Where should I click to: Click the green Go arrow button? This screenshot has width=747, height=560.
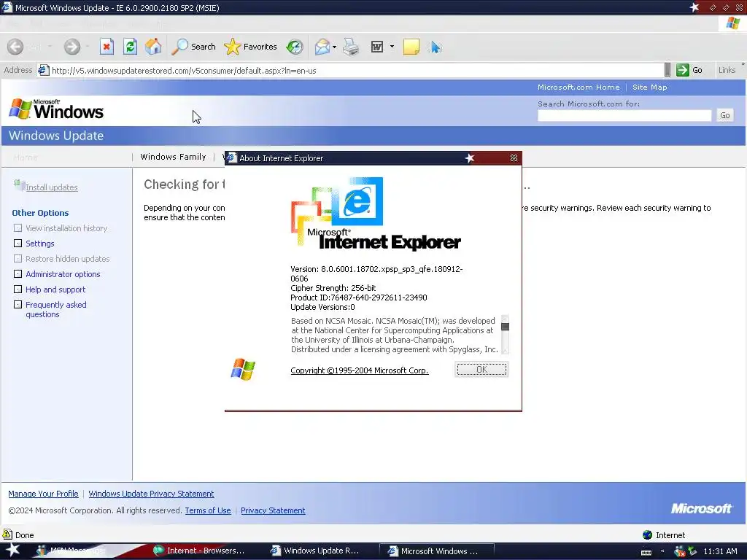[x=683, y=70]
